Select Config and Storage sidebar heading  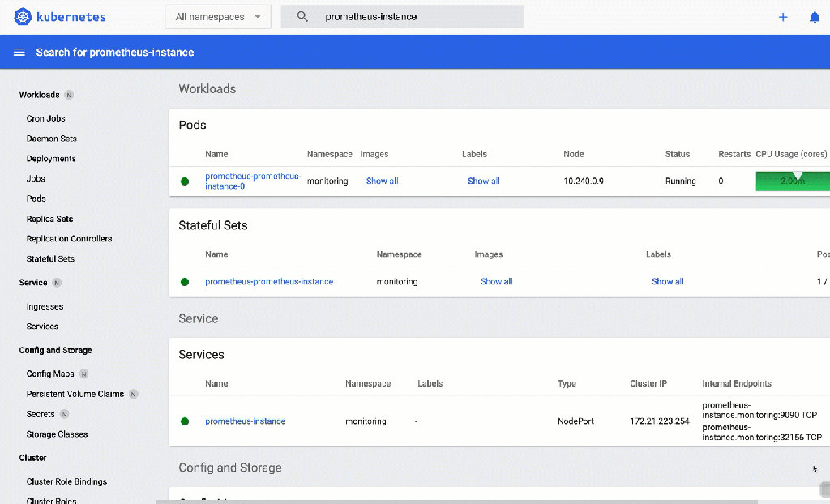click(56, 351)
